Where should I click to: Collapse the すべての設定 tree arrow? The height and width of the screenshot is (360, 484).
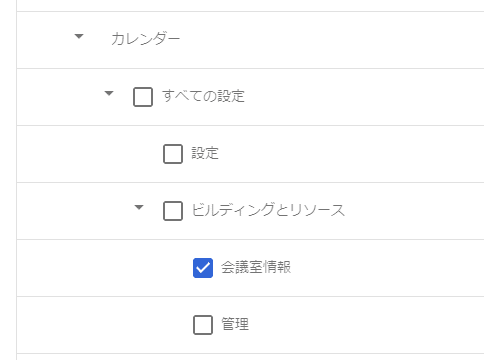point(109,93)
